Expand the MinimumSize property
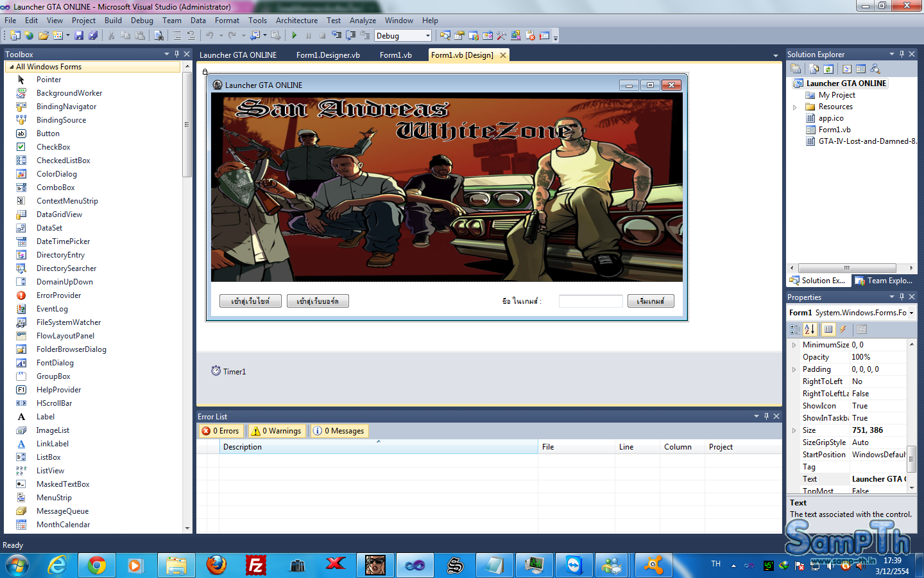The width and height of the screenshot is (924, 578). click(x=794, y=345)
